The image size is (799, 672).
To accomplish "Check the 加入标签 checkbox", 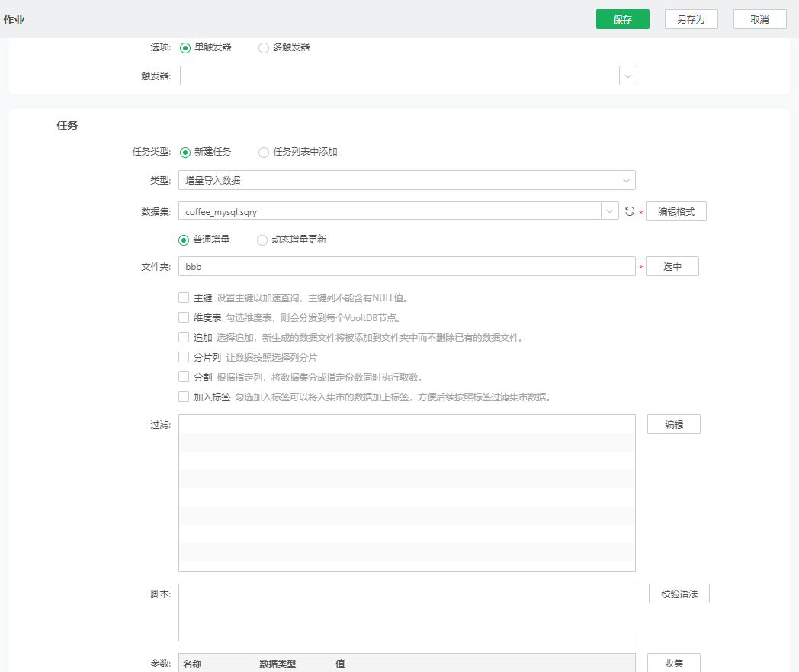I will 182,396.
